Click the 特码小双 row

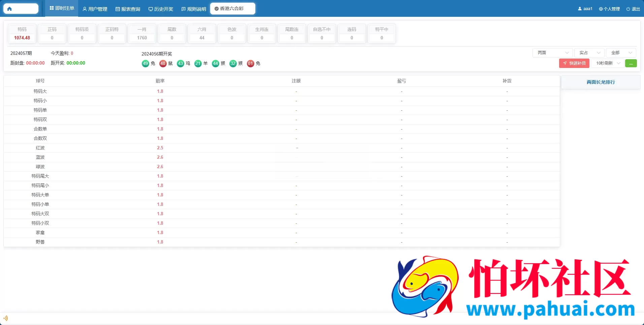[x=282, y=223]
